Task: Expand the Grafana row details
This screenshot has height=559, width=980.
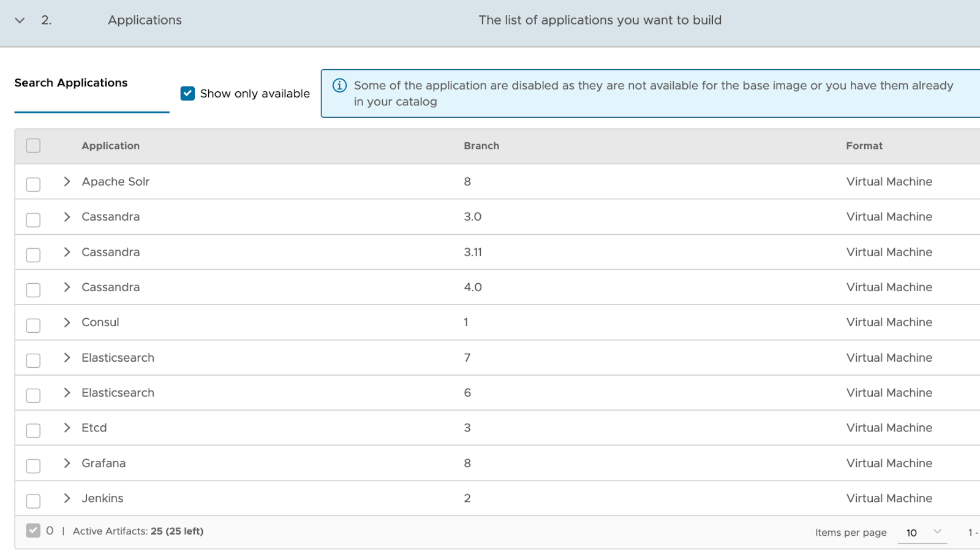Action: point(67,463)
